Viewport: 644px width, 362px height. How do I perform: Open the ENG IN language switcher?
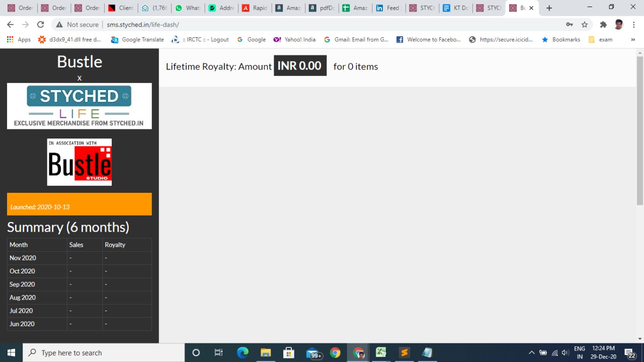tap(580, 352)
